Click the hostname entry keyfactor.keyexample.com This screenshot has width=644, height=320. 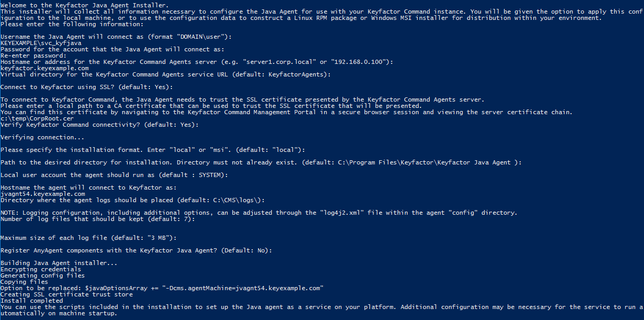pyautogui.click(x=45, y=68)
